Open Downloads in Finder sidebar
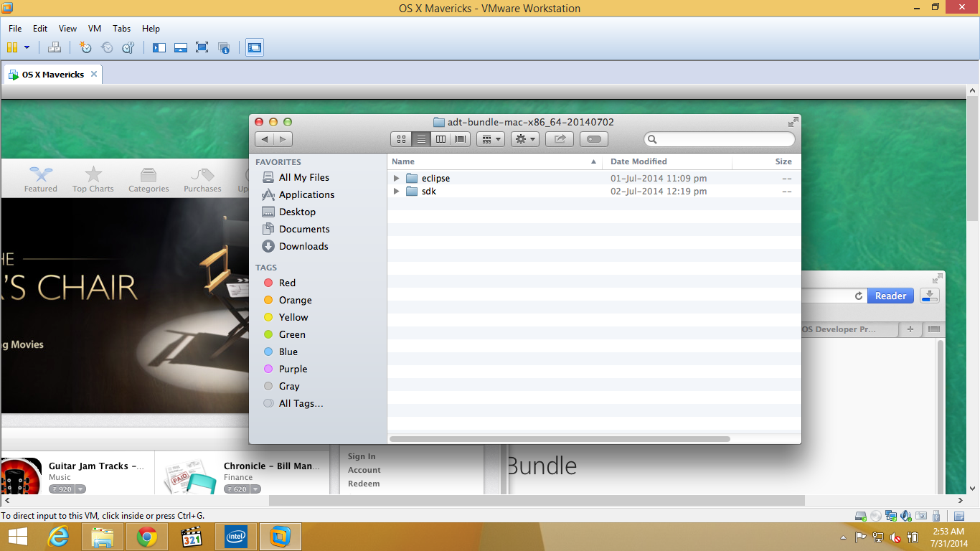Screen dimensions: 980x551 pos(303,246)
